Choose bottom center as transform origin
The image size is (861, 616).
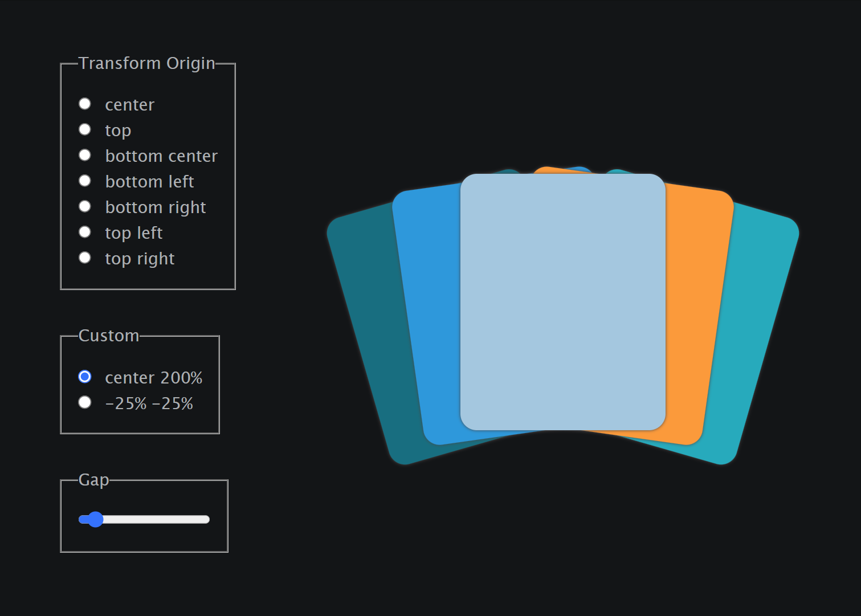coord(85,155)
